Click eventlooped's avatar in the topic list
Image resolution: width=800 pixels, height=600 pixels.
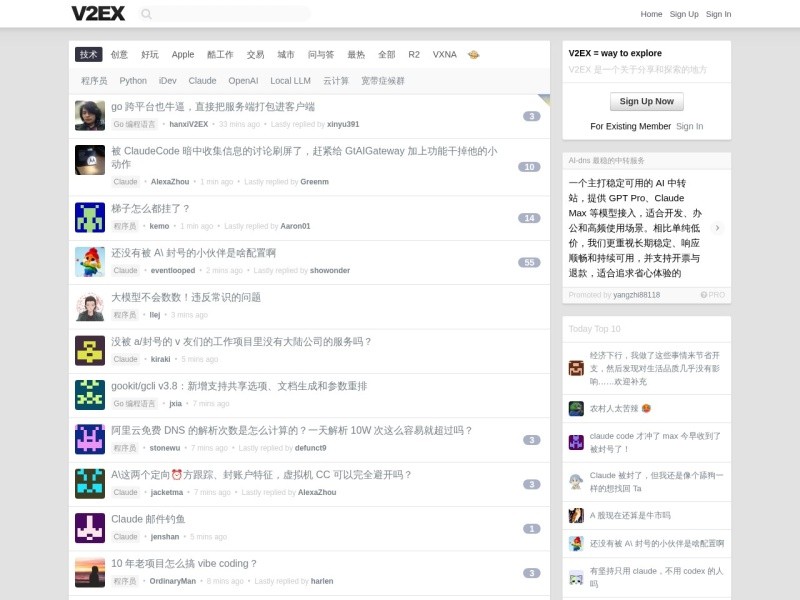(x=90, y=262)
